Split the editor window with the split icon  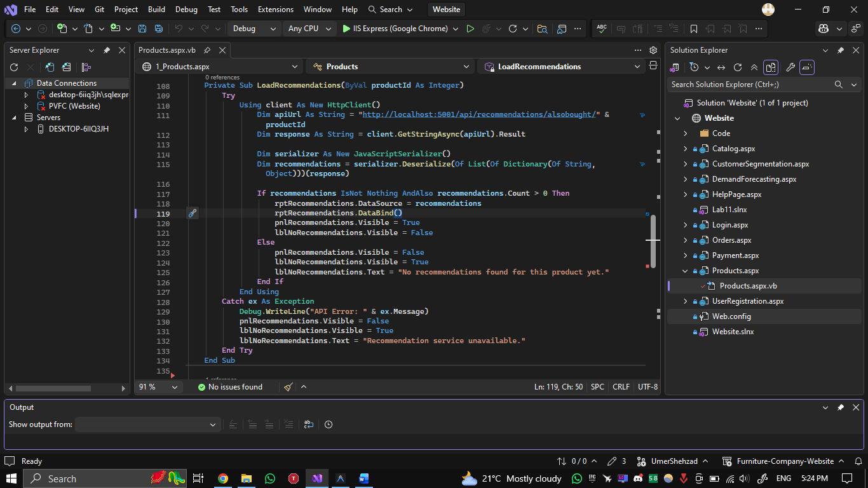(653, 66)
